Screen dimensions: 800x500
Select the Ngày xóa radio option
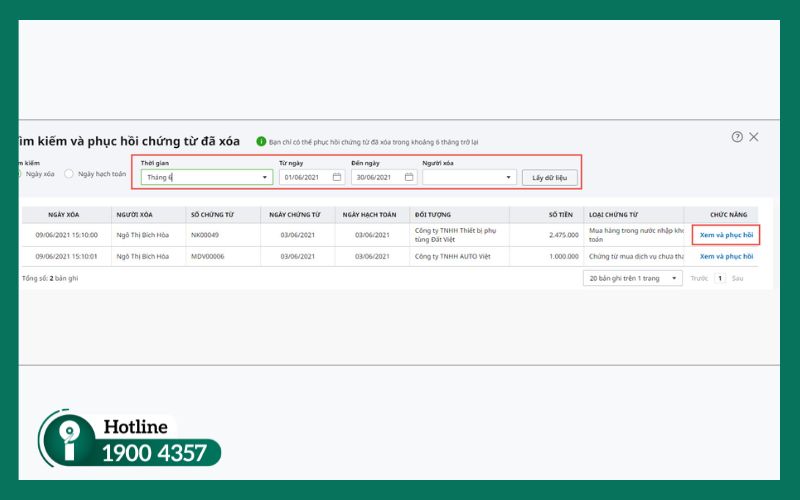pyautogui.click(x=17, y=174)
